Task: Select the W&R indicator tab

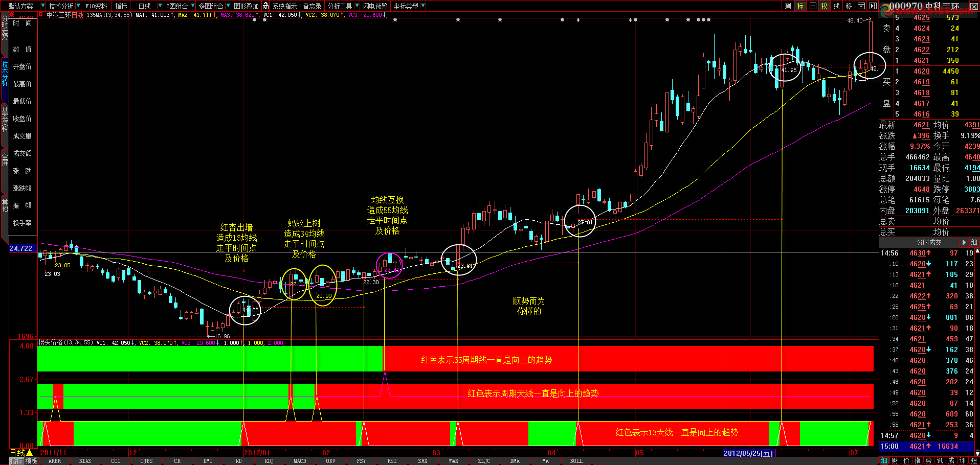Action: tap(454, 461)
